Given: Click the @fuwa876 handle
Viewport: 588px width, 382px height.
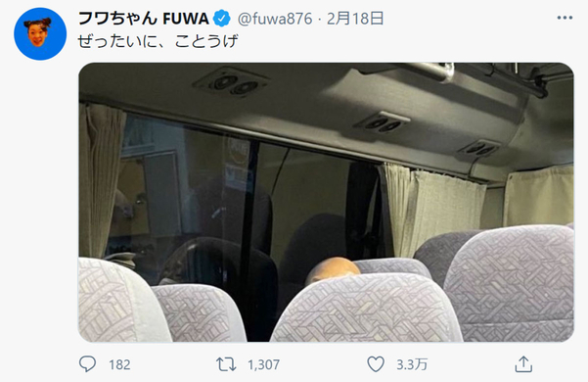Looking at the screenshot, I should coord(275,19).
